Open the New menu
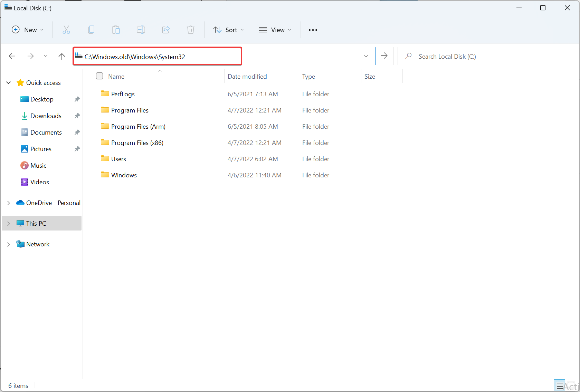Image resolution: width=580 pixels, height=392 pixels. pos(27,30)
